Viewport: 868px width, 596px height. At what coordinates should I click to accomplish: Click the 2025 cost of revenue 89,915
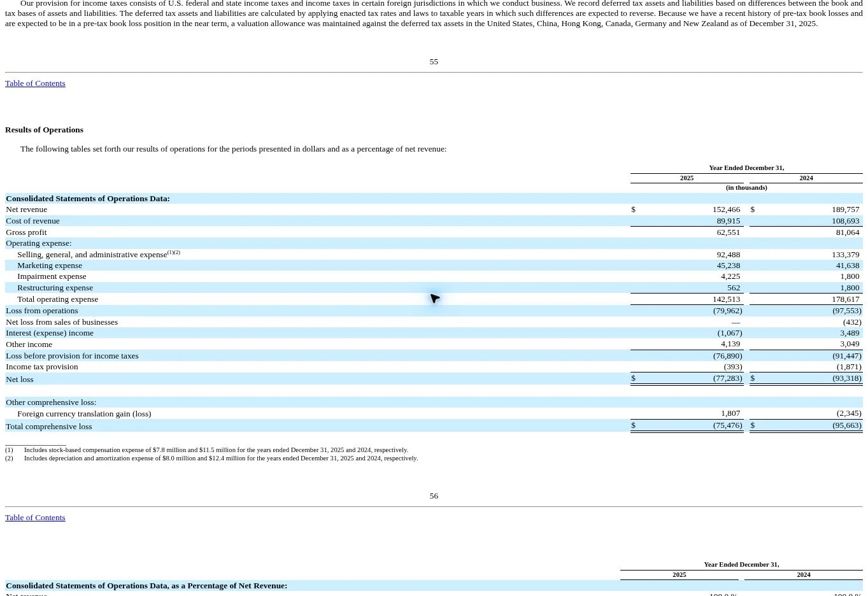coord(728,221)
